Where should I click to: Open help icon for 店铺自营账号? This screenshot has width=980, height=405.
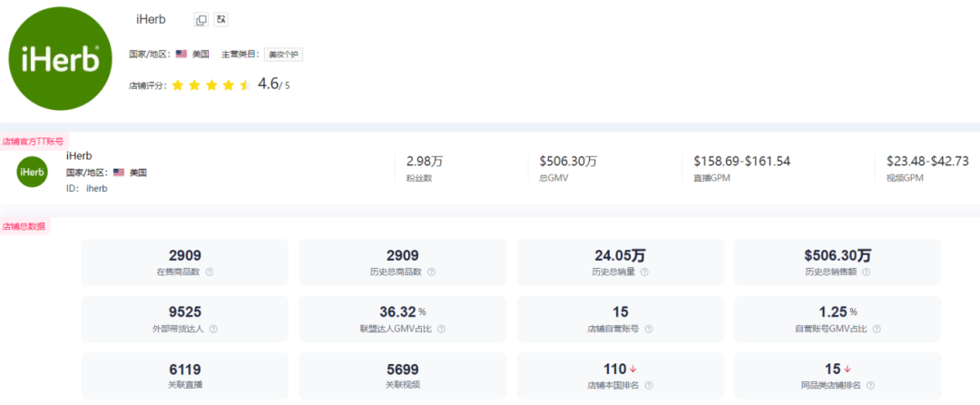point(649,329)
